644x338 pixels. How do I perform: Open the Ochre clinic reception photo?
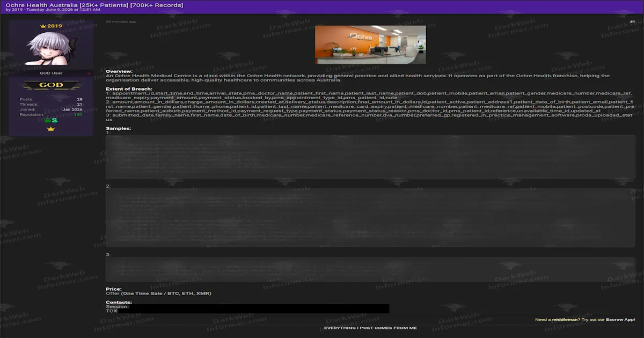[x=370, y=45]
